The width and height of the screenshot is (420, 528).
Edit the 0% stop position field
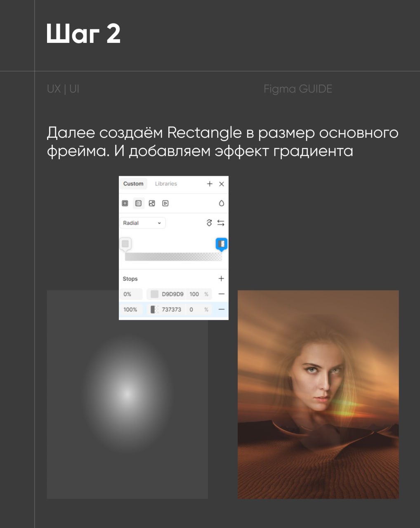point(131,294)
